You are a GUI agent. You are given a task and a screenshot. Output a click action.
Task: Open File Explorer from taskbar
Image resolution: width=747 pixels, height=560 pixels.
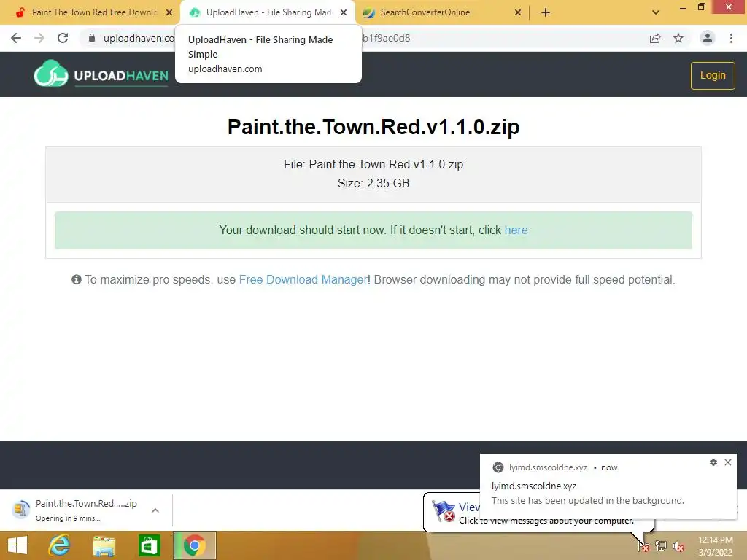(x=104, y=545)
